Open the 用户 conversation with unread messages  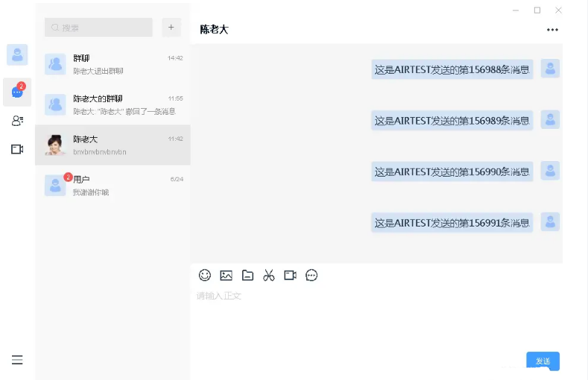[x=113, y=186]
